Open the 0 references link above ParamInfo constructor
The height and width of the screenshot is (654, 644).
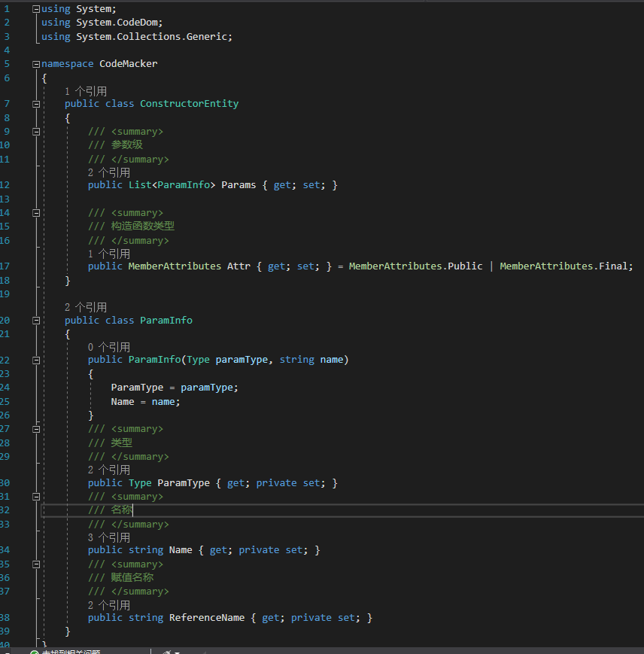click(109, 348)
